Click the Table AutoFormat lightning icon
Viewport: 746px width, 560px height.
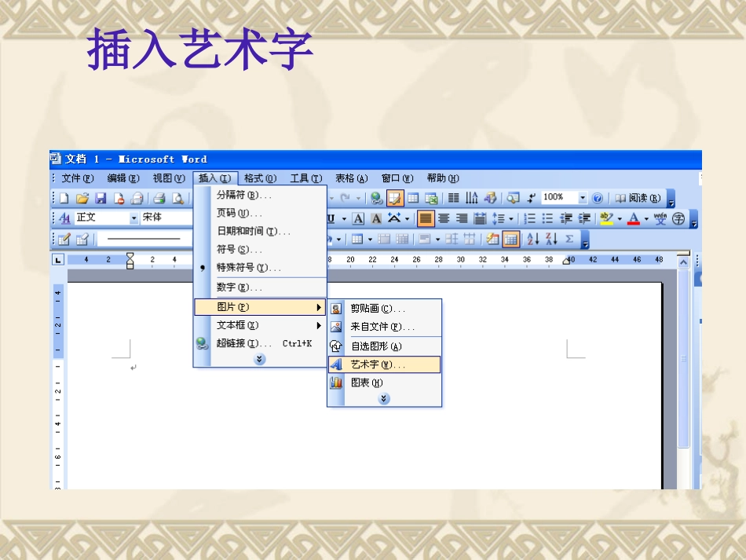click(493, 239)
